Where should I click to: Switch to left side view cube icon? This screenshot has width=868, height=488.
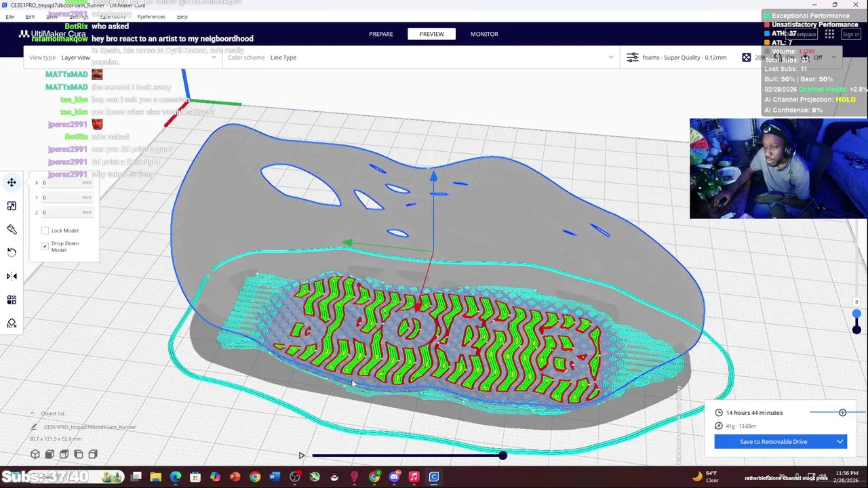(x=79, y=454)
